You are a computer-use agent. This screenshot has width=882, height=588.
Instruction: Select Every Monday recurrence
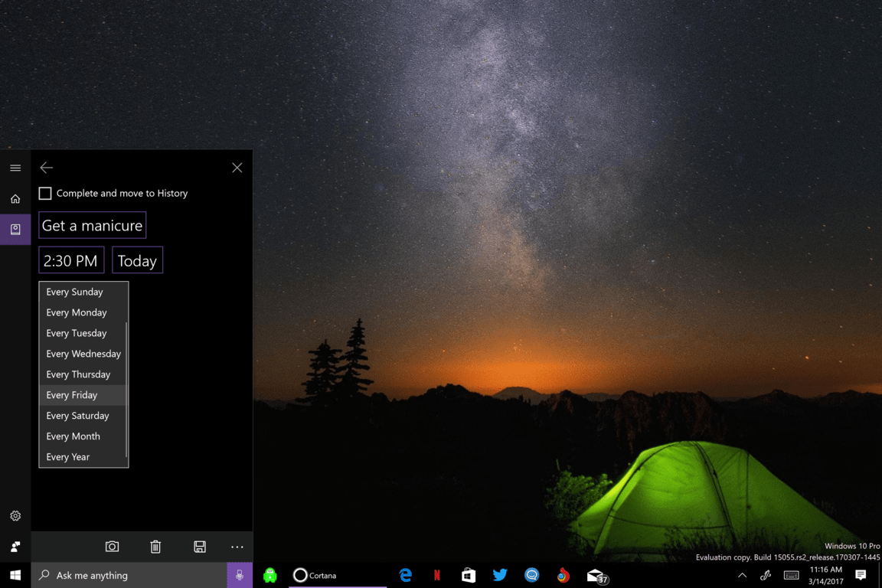[77, 312]
